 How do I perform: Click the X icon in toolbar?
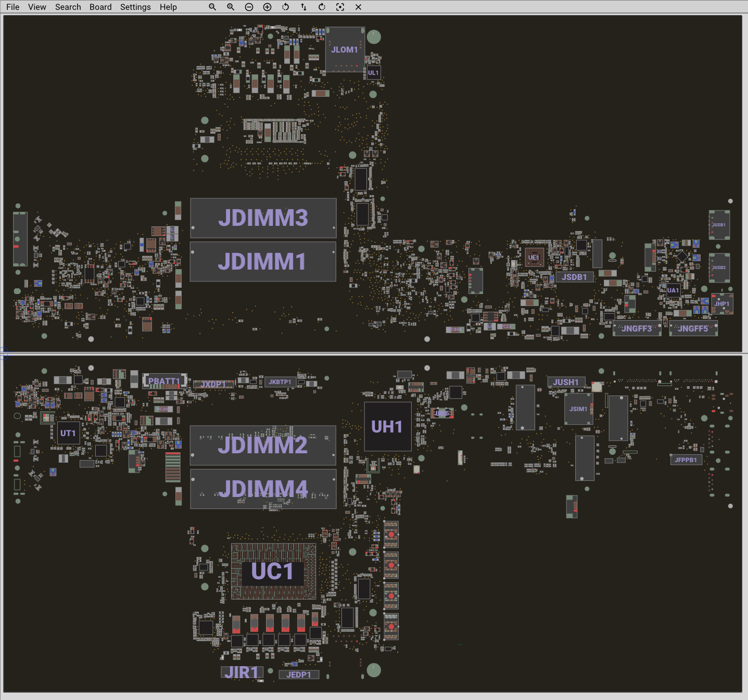point(358,7)
